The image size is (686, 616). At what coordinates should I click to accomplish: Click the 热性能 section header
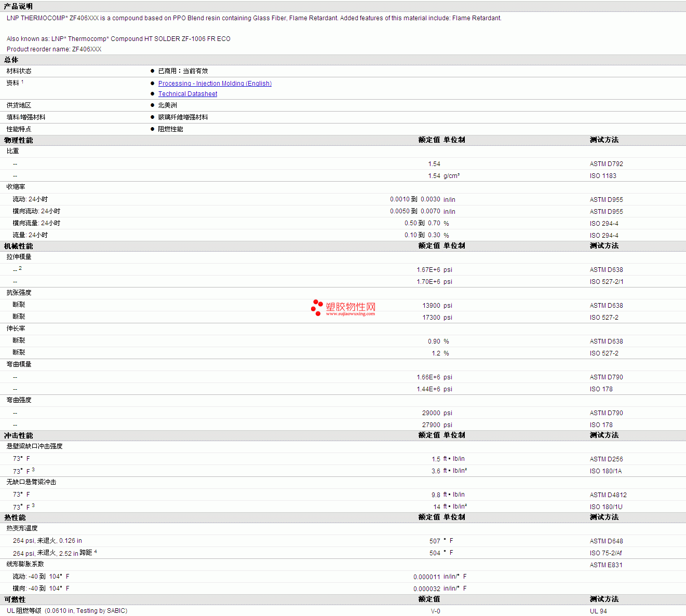(15, 517)
